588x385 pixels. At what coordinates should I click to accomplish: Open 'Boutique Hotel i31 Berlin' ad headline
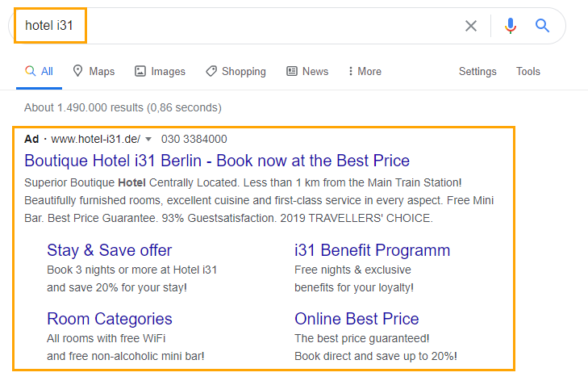[x=217, y=161]
